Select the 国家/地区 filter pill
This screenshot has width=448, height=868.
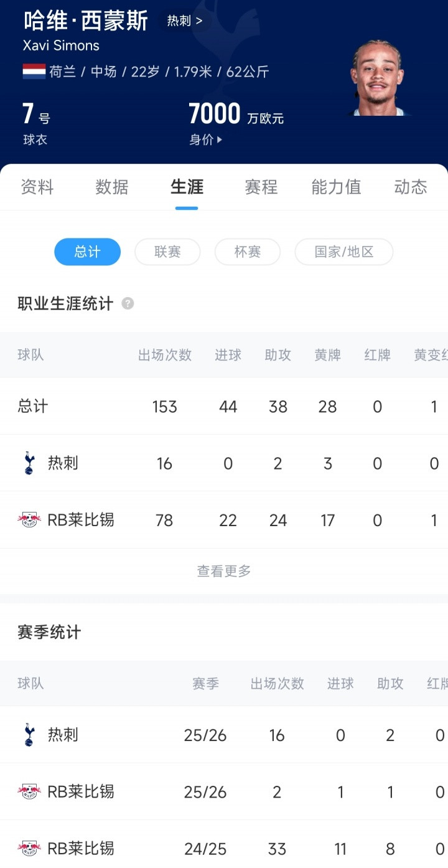click(x=343, y=252)
